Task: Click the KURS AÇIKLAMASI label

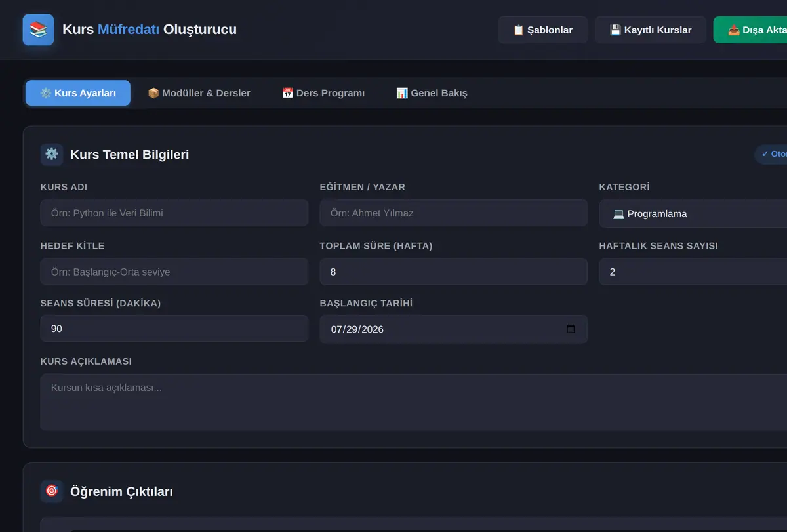Action: click(x=86, y=361)
